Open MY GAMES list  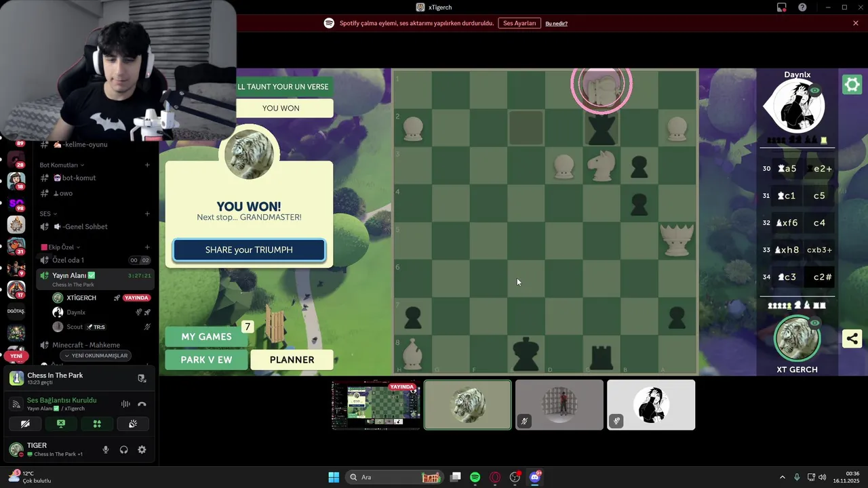pos(206,336)
